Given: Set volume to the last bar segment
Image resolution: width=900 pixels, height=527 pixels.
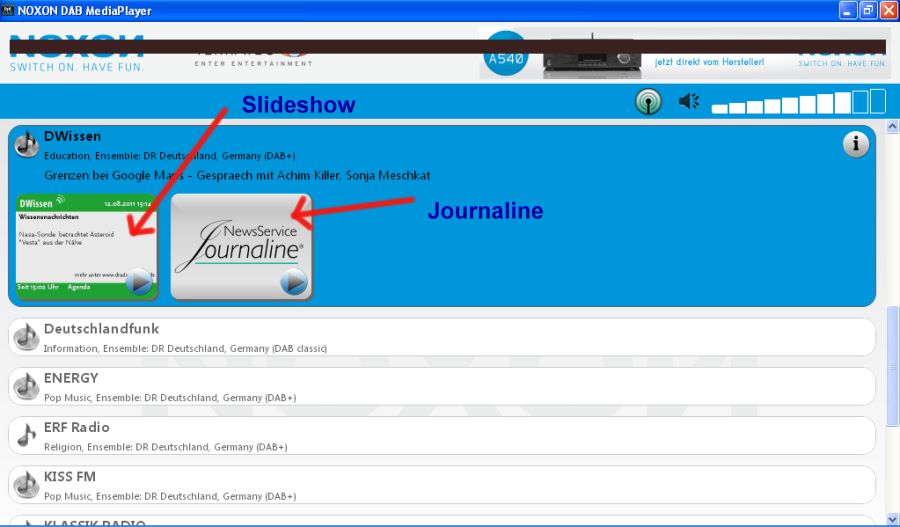Looking at the screenshot, I should pos(877,101).
